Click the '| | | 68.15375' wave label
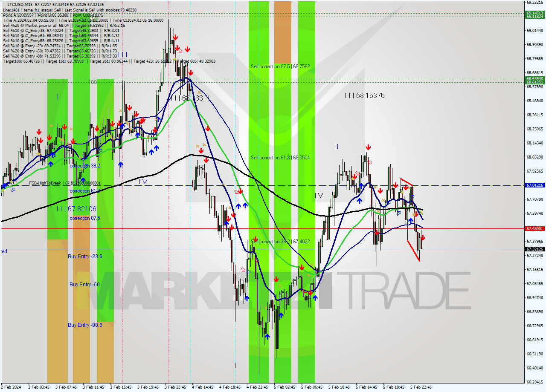 [365, 96]
